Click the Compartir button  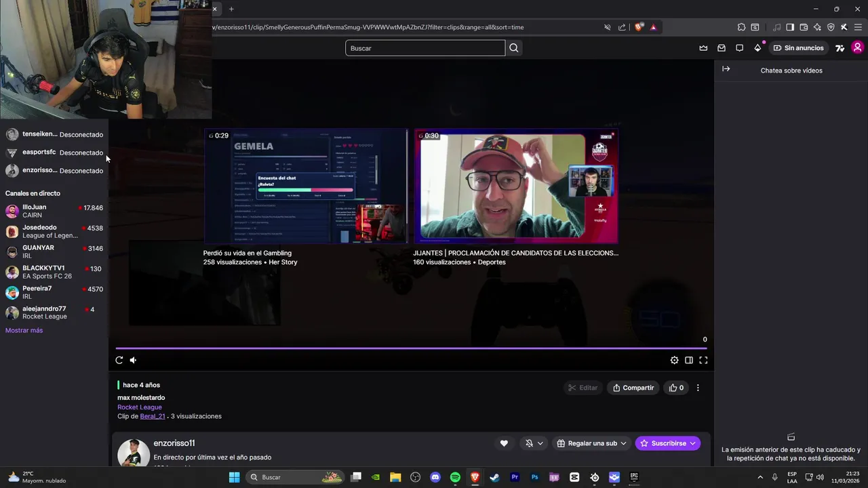pyautogui.click(x=633, y=388)
